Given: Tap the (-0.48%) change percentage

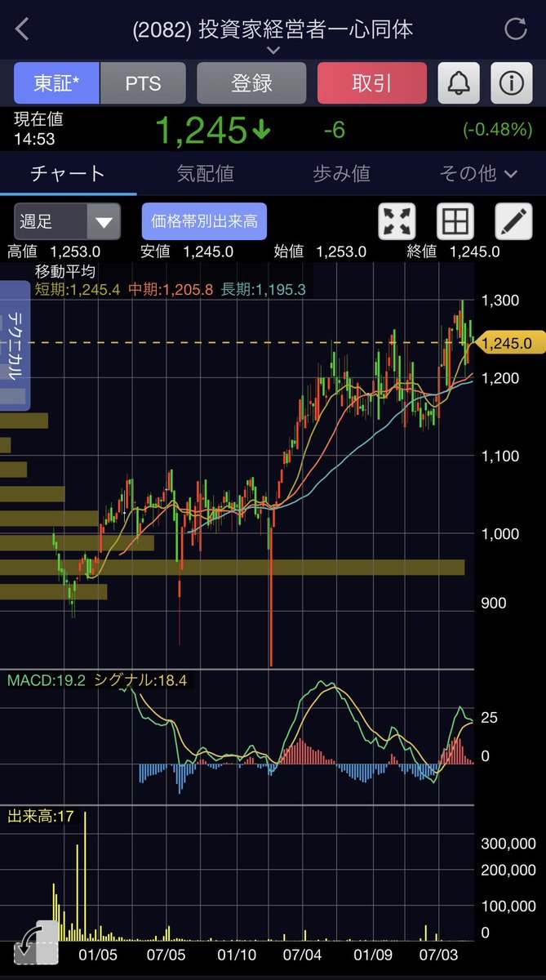Looking at the screenshot, I should 497,129.
